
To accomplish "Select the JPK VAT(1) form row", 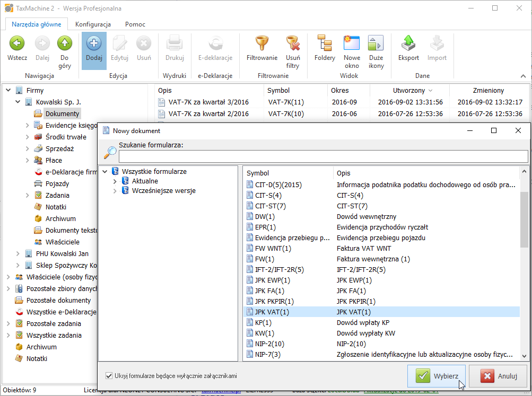I will coord(381,312).
